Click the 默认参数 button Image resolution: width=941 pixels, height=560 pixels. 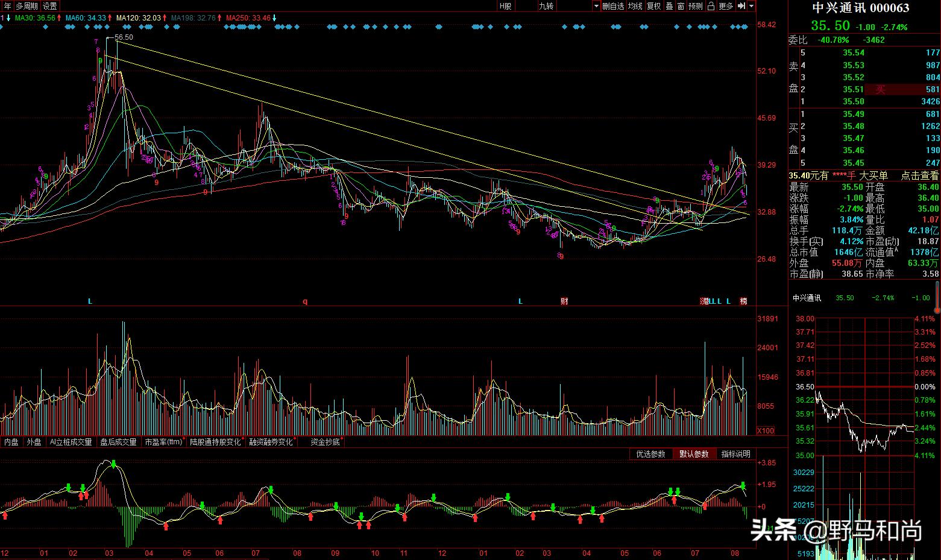694,454
